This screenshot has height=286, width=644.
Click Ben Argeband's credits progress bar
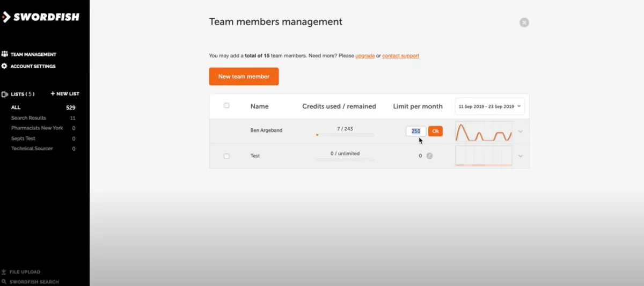[345, 135]
